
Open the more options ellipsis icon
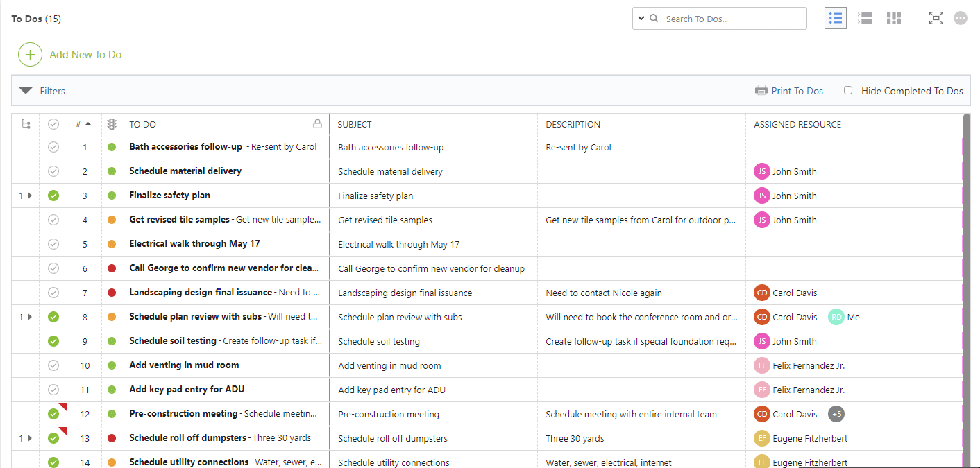click(x=961, y=19)
